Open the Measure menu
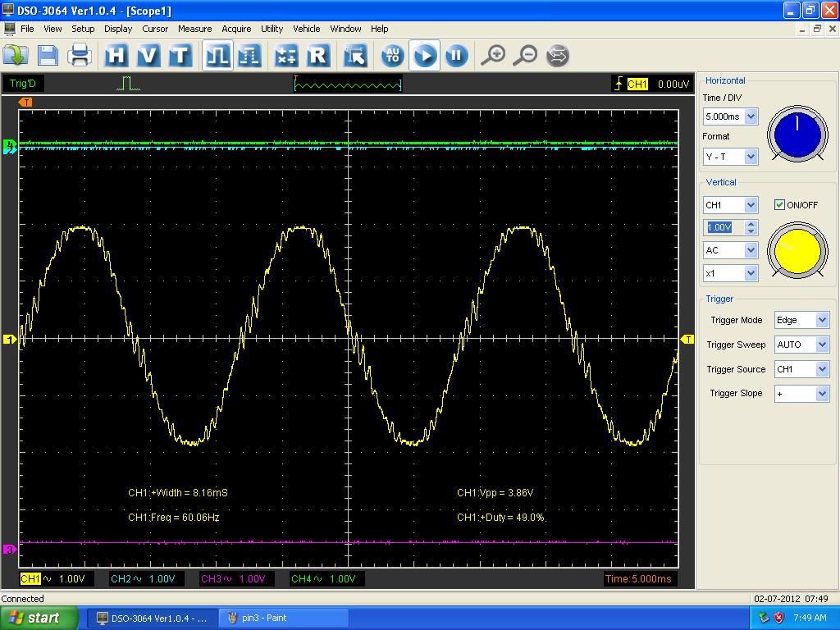Viewport: 840px width, 630px height. coord(194,29)
